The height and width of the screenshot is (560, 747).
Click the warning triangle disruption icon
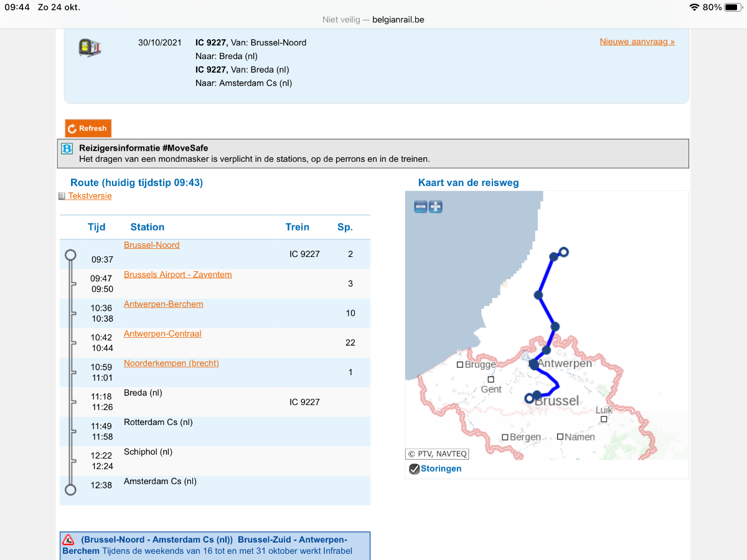[x=68, y=539]
